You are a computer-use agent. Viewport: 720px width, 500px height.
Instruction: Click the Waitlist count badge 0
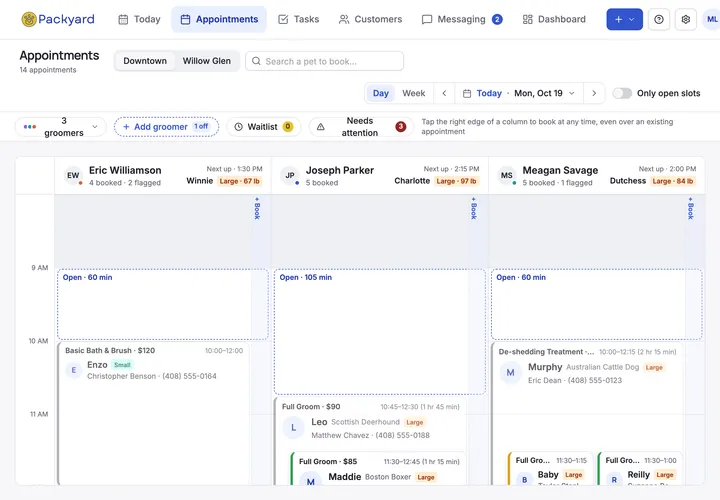pos(288,127)
